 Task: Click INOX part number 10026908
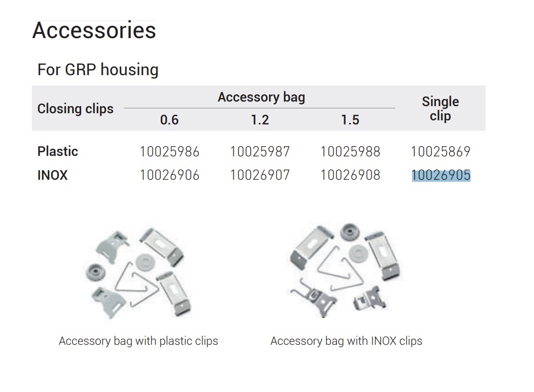point(350,175)
